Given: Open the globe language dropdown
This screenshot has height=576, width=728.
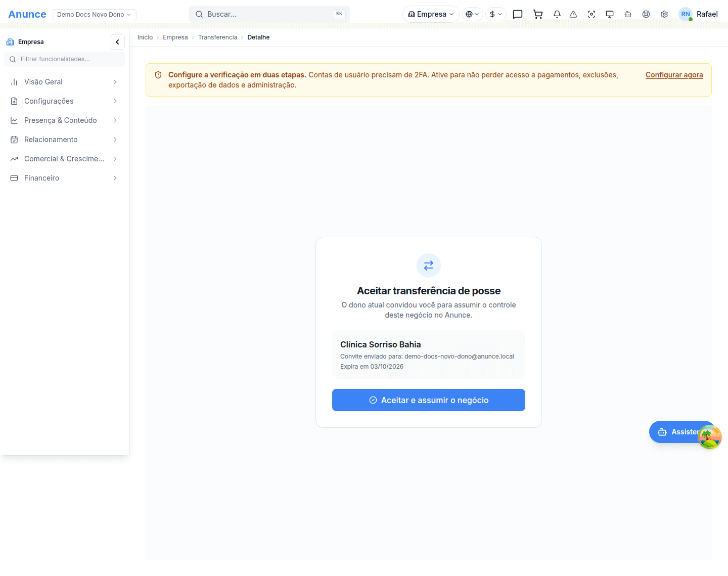Looking at the screenshot, I should coord(472,14).
